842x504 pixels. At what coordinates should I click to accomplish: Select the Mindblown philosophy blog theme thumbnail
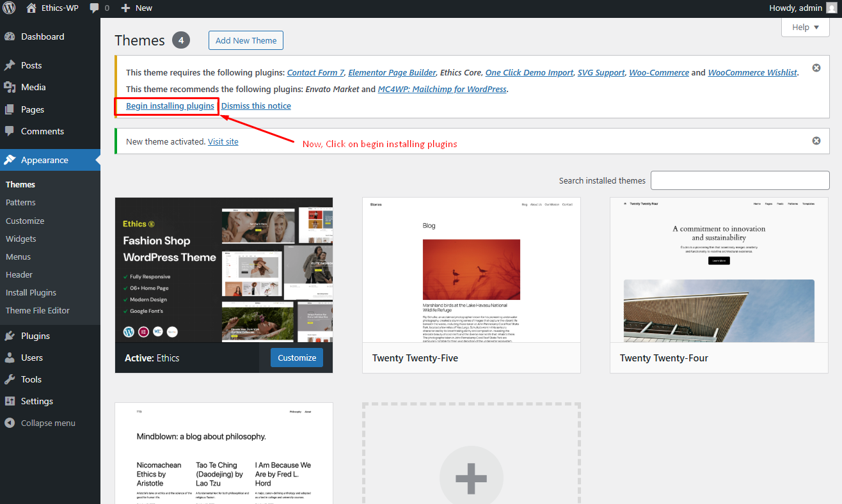[x=224, y=453]
